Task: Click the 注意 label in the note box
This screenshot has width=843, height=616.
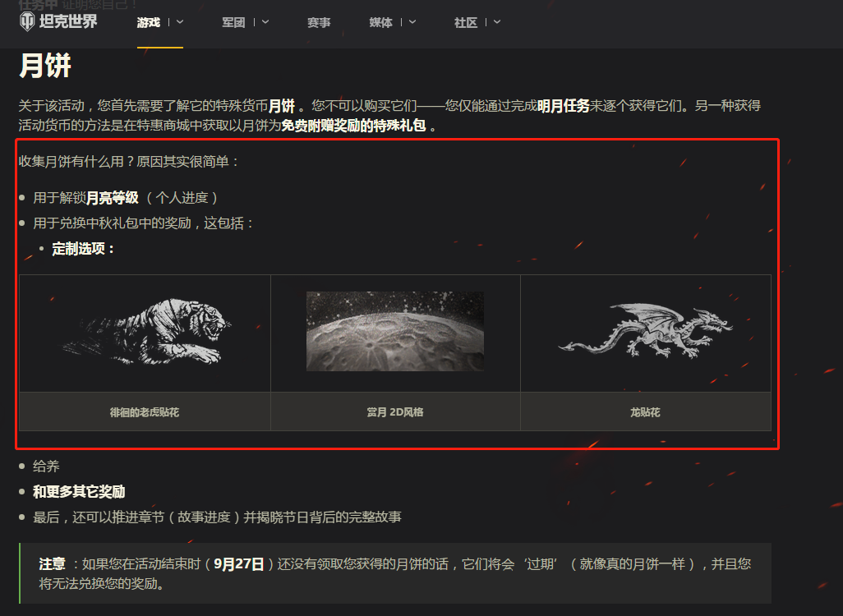Action: click(52, 564)
